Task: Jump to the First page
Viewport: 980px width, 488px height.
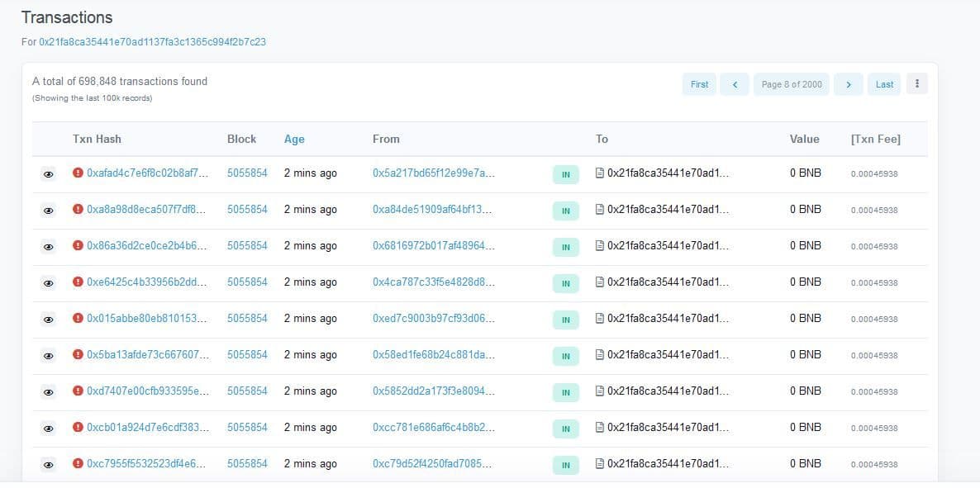Action: [699, 84]
